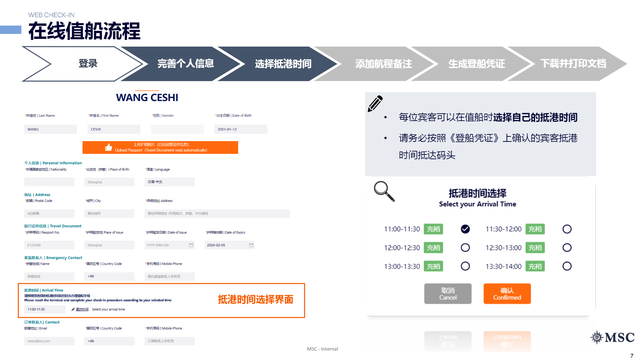Go to the 完善个人信息 step
Viewport: 644px width, 362px height.
pos(185,64)
